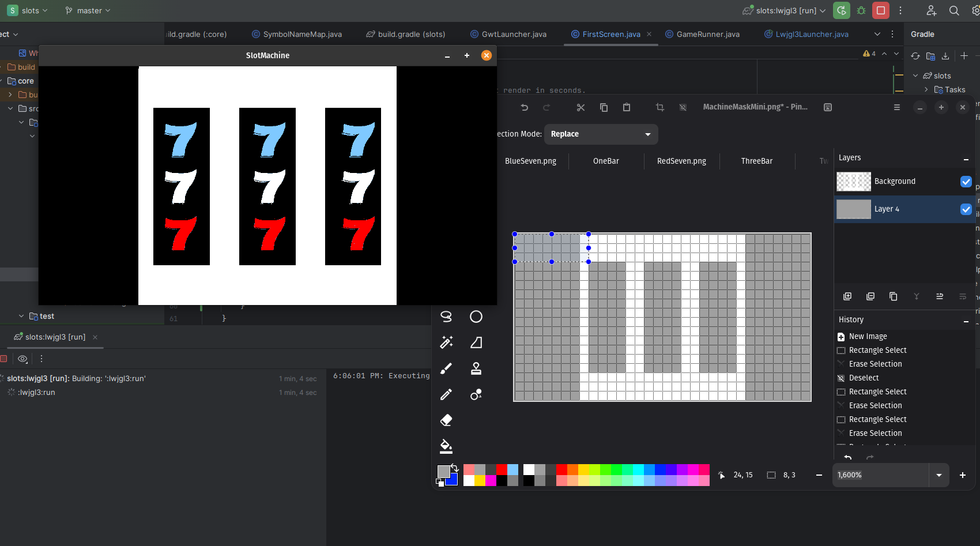Select the Magic Wand tool
The height and width of the screenshot is (546, 980).
(446, 342)
